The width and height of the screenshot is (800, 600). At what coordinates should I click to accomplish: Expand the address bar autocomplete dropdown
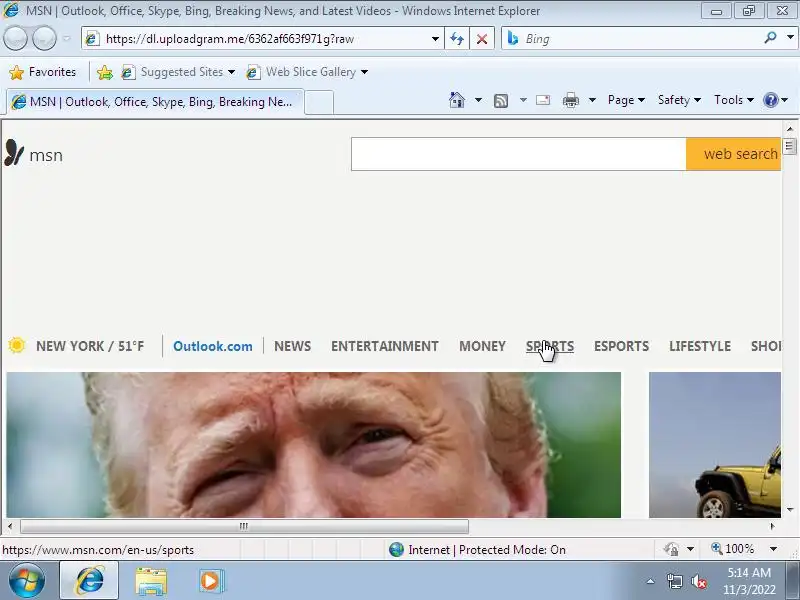[435, 39]
